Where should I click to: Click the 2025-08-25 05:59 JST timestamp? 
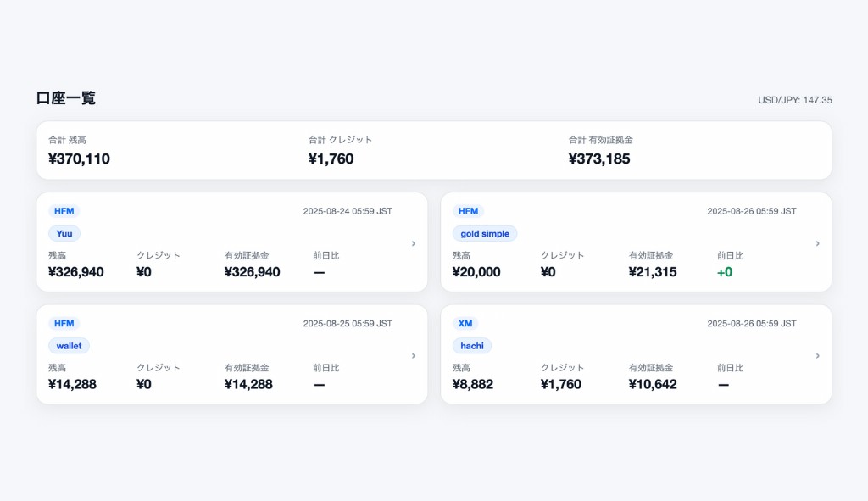coord(348,323)
